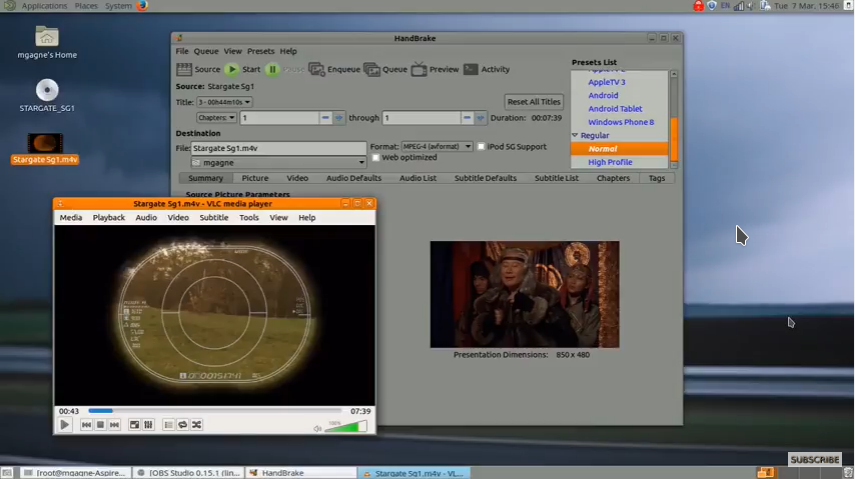Viewport: 855px width, 479px height.
Task: Stop playback in VLC player
Action: pos(101,425)
